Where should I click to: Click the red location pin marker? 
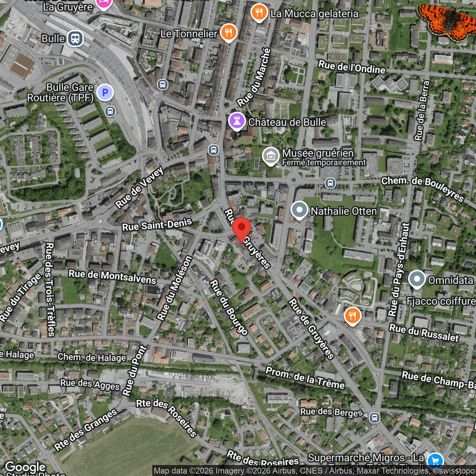click(x=241, y=230)
